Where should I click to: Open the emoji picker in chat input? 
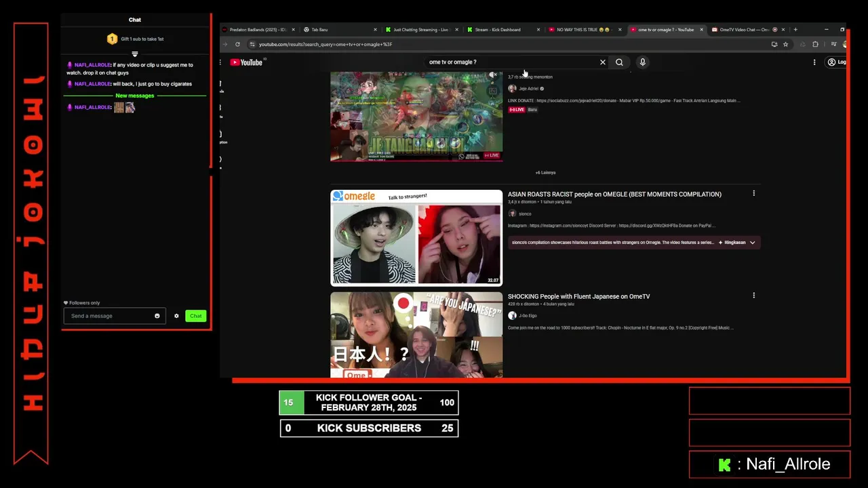(157, 316)
